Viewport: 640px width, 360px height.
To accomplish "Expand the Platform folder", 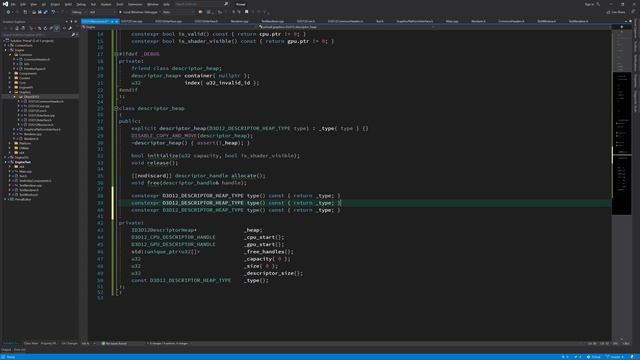I will pos(10,143).
